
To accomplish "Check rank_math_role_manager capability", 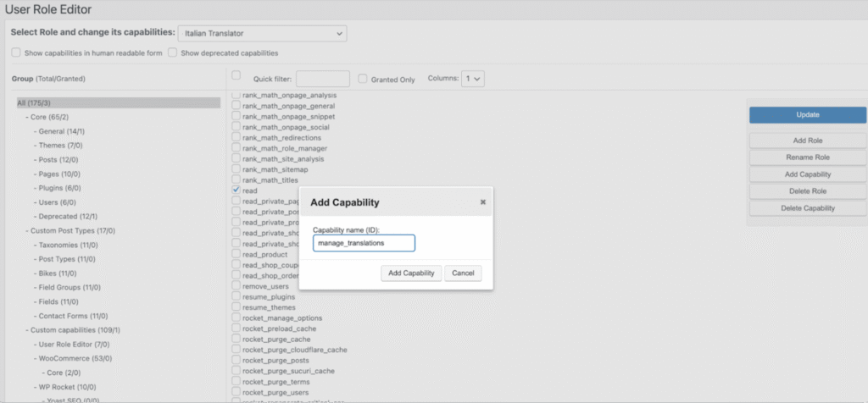I will pos(236,147).
